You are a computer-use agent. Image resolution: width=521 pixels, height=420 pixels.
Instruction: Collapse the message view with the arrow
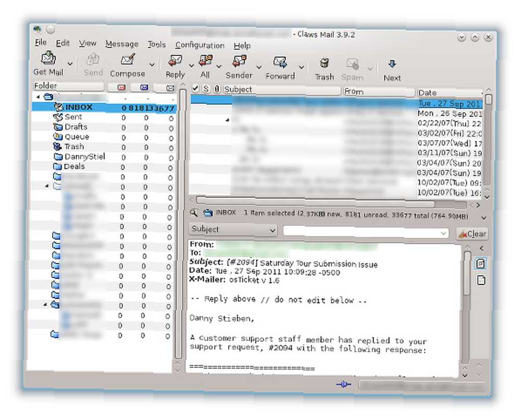coord(481,248)
